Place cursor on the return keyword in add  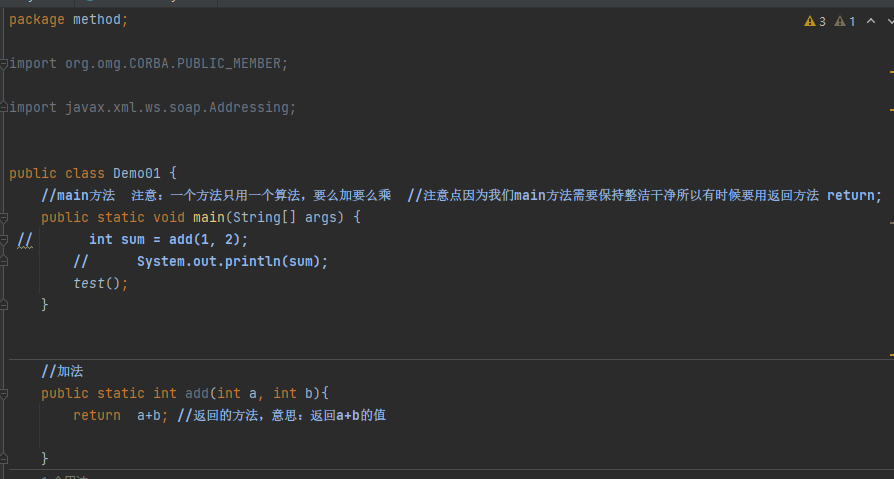pyautogui.click(x=96, y=415)
